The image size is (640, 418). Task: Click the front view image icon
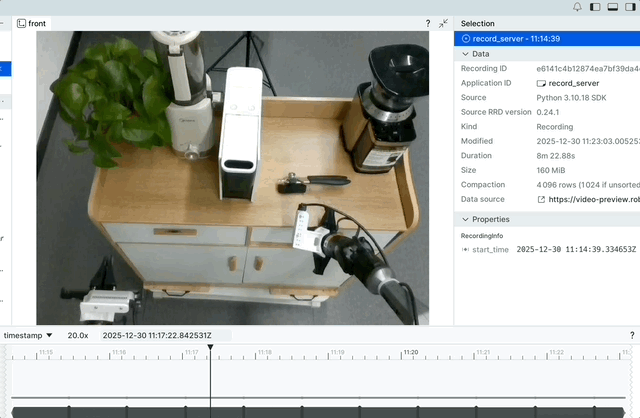(22, 23)
